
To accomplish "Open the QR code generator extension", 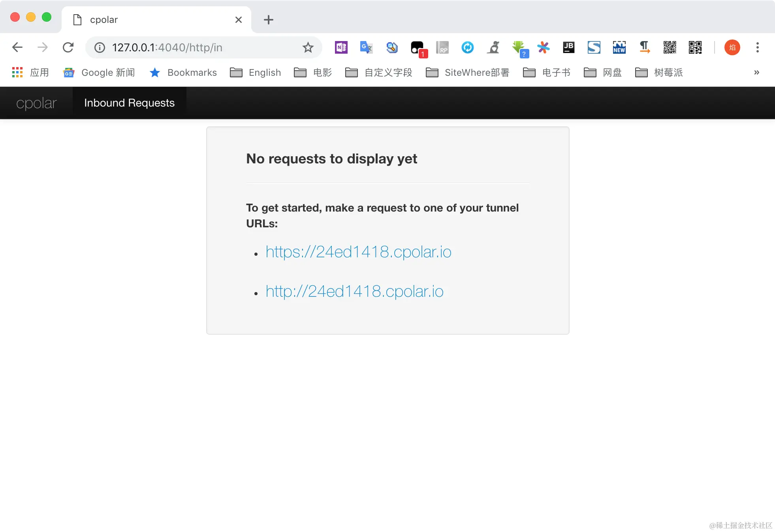I will [x=670, y=47].
